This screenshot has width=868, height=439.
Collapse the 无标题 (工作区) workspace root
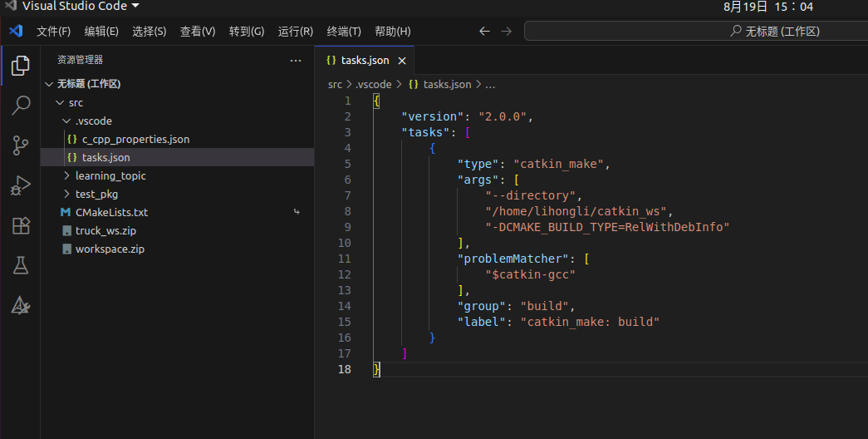pyautogui.click(x=49, y=84)
